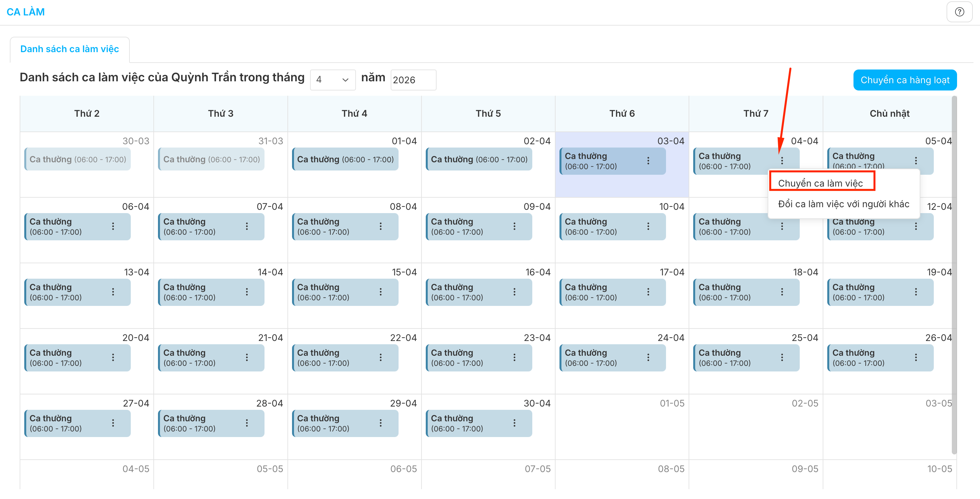Open three-dot menu for 26-04 shift

tap(916, 357)
